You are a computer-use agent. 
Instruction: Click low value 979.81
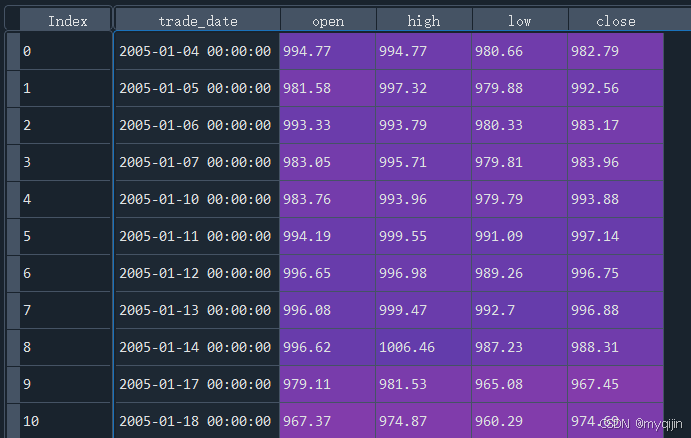[520, 162]
